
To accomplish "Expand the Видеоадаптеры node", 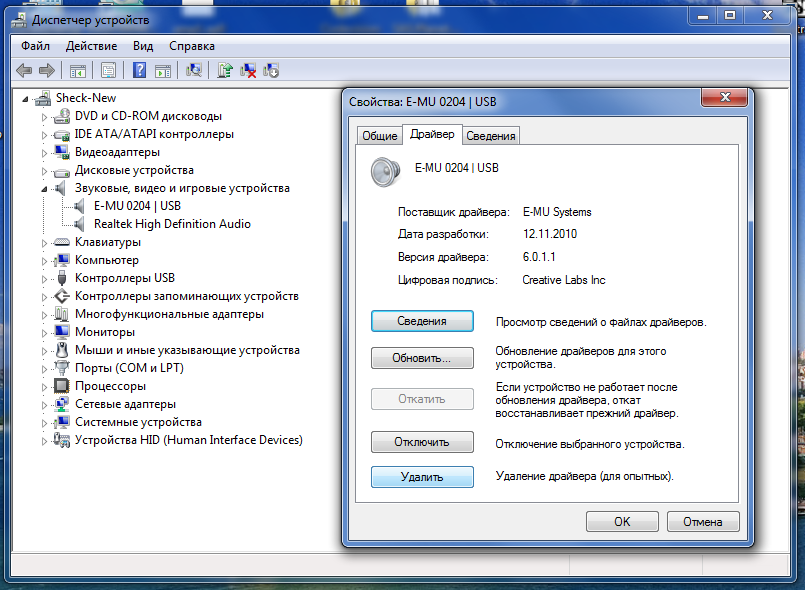I will (x=44, y=153).
